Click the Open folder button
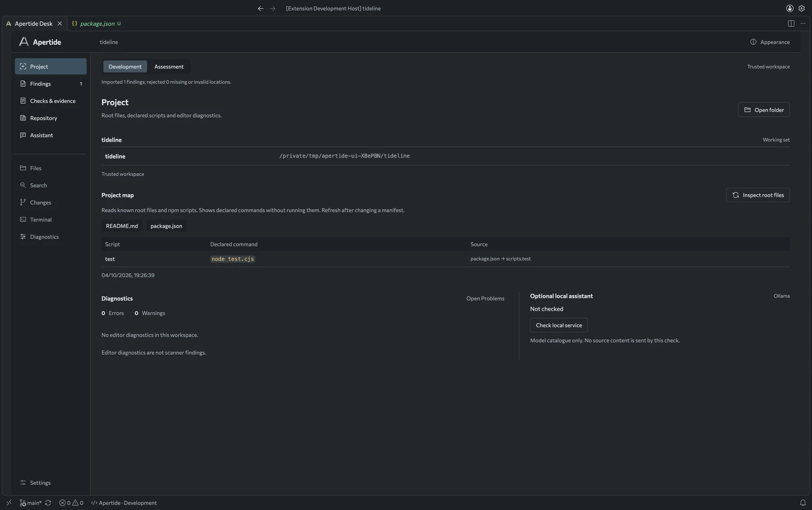 tap(764, 110)
